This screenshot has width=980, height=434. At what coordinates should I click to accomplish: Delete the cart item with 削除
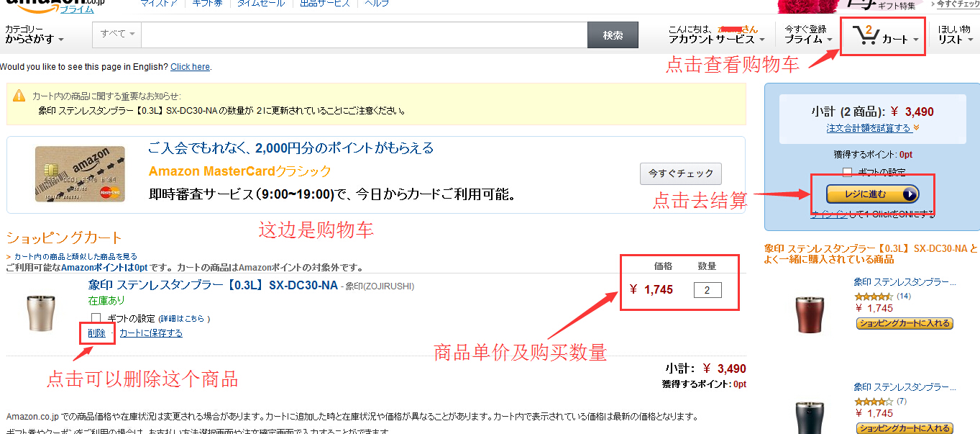pos(96,333)
